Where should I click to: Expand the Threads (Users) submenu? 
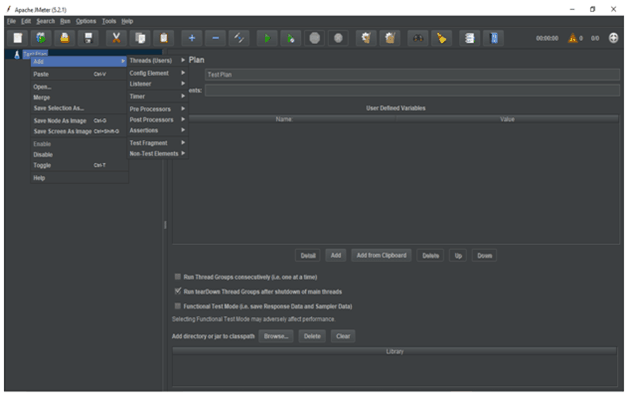(x=157, y=60)
